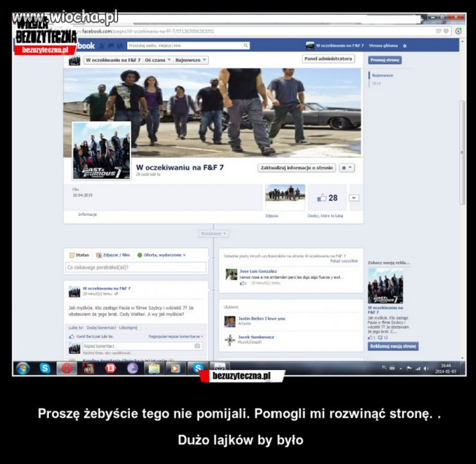
Task: Select the Zdjęcie / film composer tab
Action: coord(113,255)
